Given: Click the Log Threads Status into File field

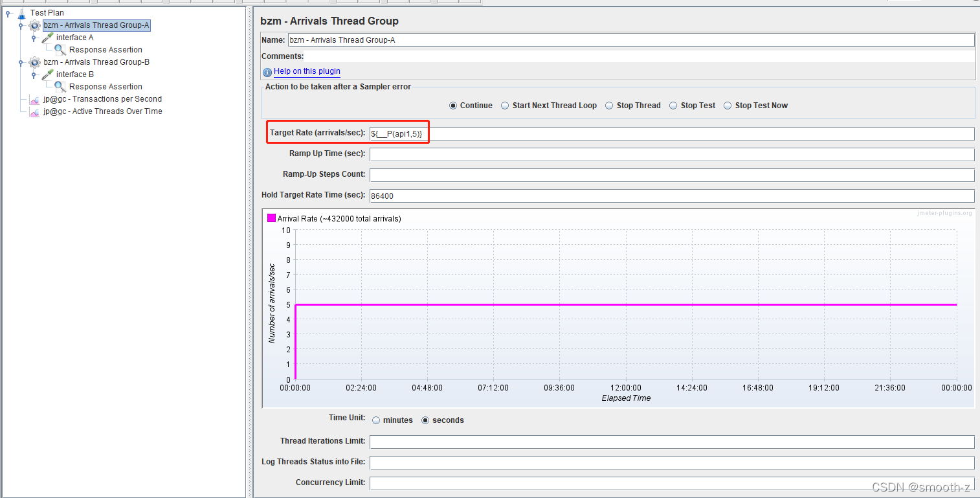Looking at the screenshot, I should pos(672,463).
